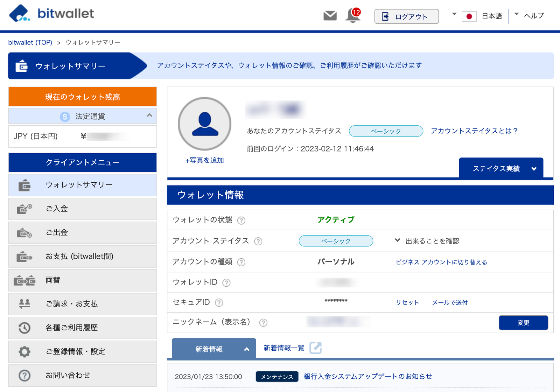The image size is (560, 392).
Task: Click the help icon next to ニックネーム
Action: click(x=263, y=323)
